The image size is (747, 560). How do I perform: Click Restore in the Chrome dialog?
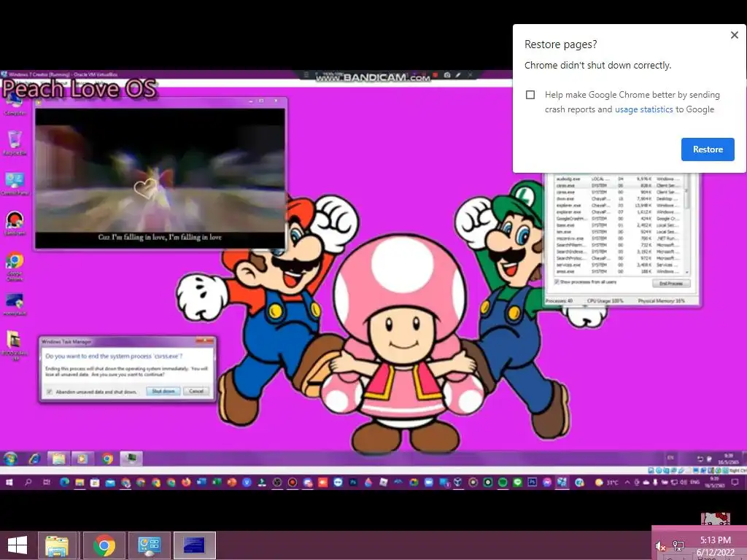pos(708,149)
